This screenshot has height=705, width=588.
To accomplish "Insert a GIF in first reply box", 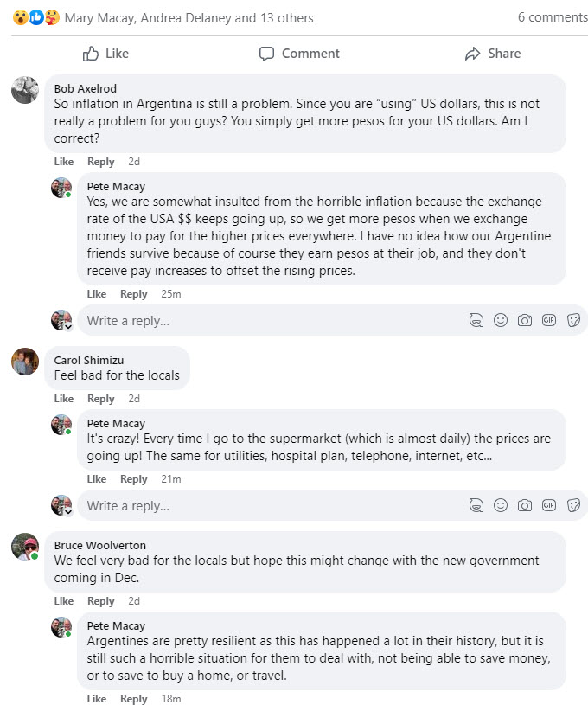I will pyautogui.click(x=548, y=320).
